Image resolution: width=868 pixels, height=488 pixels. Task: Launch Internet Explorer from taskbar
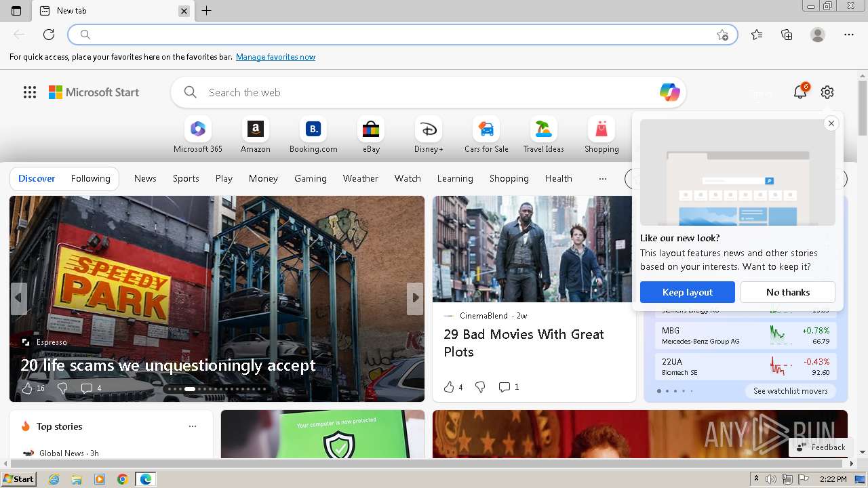54,479
